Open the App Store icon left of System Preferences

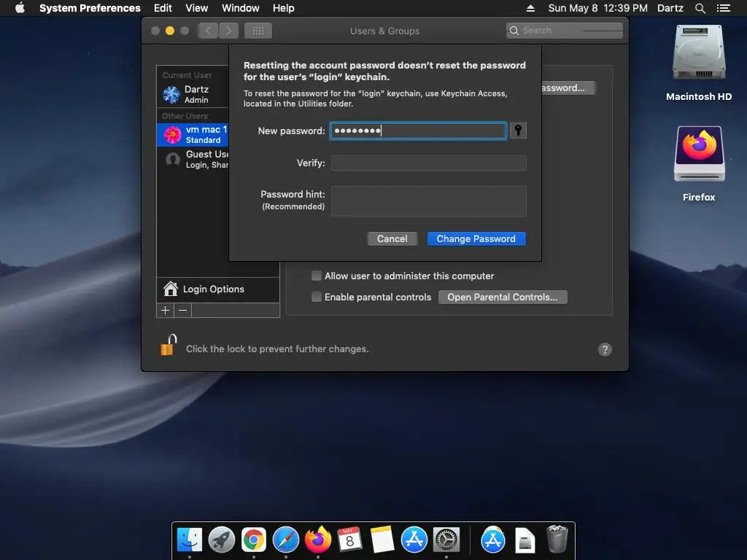[x=414, y=540]
